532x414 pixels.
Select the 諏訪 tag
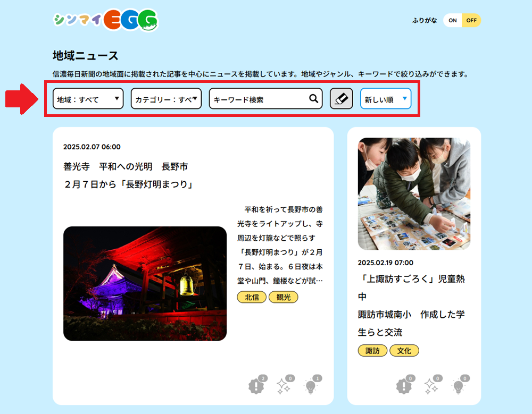(x=372, y=351)
